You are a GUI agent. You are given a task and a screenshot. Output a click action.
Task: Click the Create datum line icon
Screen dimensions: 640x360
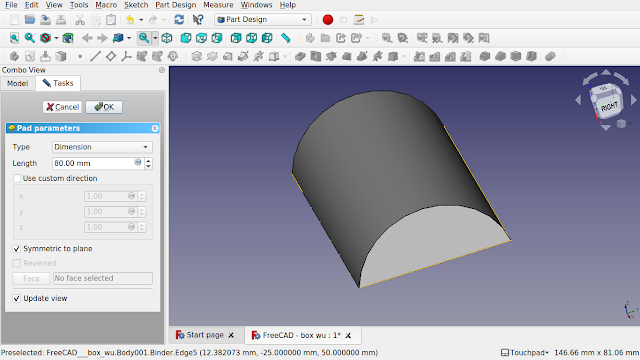pos(95,56)
